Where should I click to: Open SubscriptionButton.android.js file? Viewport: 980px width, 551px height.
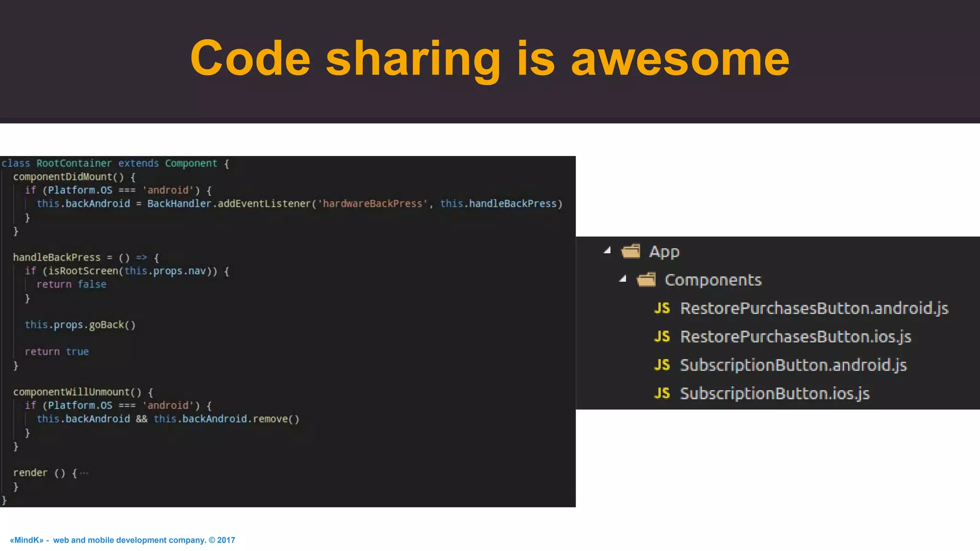coord(793,365)
